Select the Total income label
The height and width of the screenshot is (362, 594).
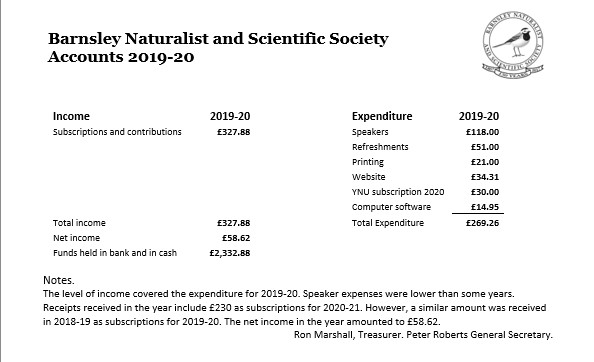[x=79, y=223]
